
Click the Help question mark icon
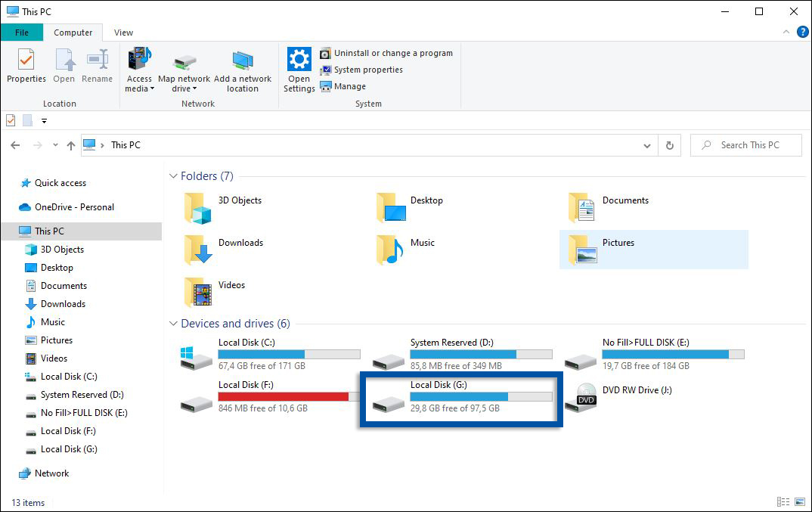point(802,32)
